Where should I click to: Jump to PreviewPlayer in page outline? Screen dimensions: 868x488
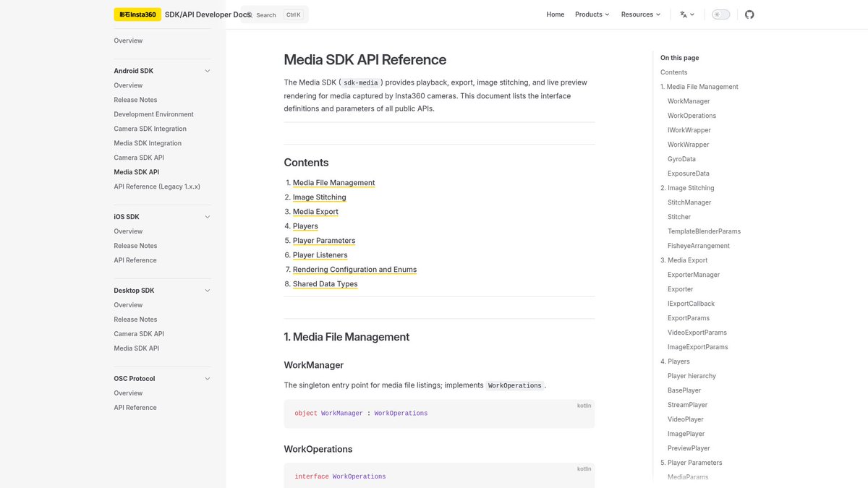tap(689, 448)
